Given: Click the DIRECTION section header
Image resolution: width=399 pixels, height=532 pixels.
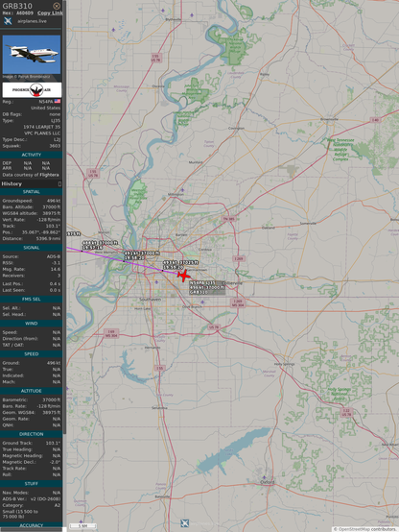Looking at the screenshot, I should pyautogui.click(x=32, y=434).
